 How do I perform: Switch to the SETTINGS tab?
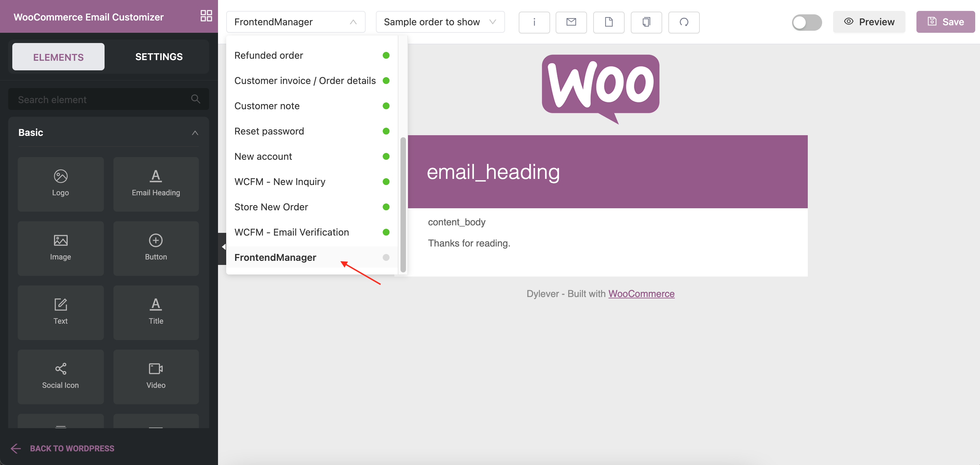[159, 57]
